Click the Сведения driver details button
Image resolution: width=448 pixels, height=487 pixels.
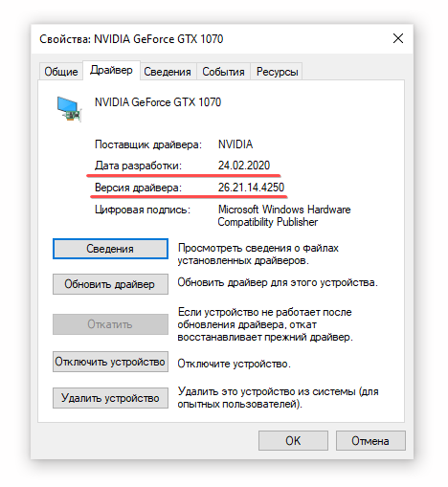(x=110, y=249)
